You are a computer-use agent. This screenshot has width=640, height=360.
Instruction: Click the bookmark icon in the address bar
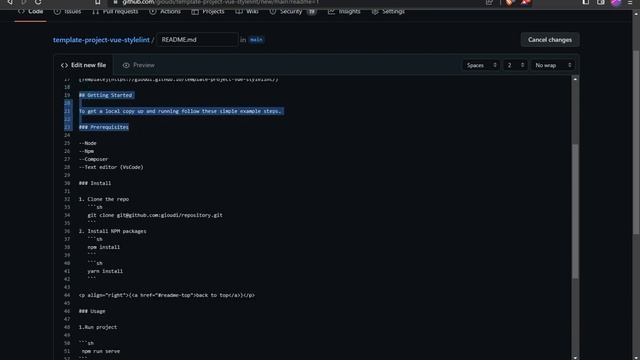click(x=97, y=2)
